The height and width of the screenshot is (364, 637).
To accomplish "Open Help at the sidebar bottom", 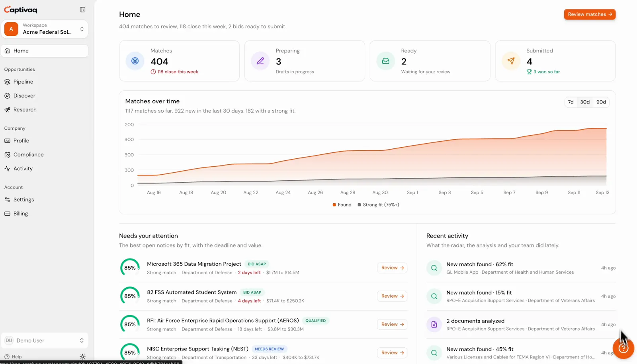I will point(13,356).
